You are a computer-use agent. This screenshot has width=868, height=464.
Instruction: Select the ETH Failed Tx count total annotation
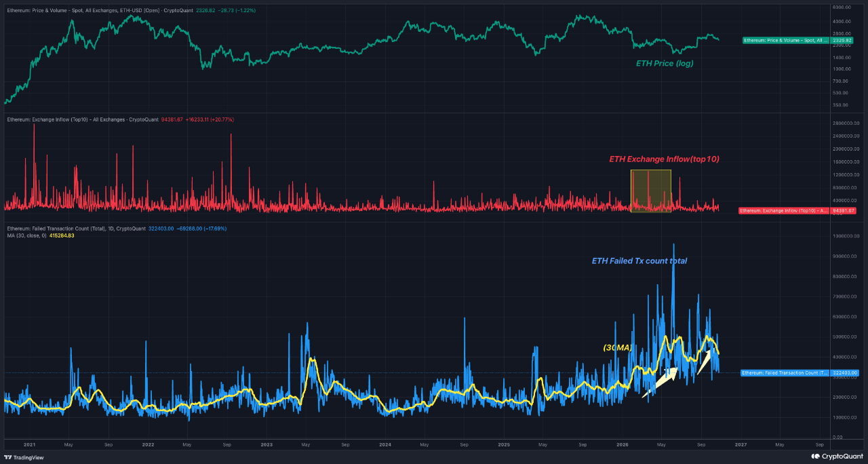pos(640,260)
